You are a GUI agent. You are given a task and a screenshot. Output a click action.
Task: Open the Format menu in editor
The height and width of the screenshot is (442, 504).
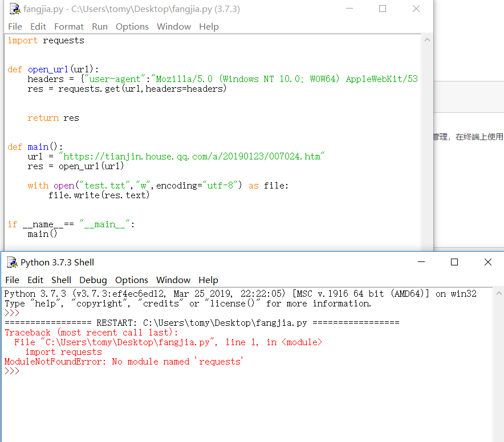[x=69, y=27]
